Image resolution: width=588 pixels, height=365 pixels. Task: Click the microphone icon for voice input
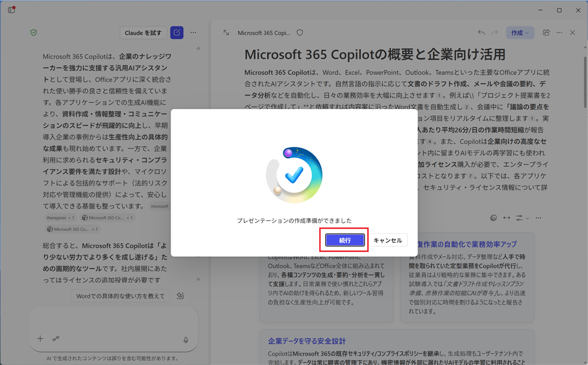click(x=185, y=339)
